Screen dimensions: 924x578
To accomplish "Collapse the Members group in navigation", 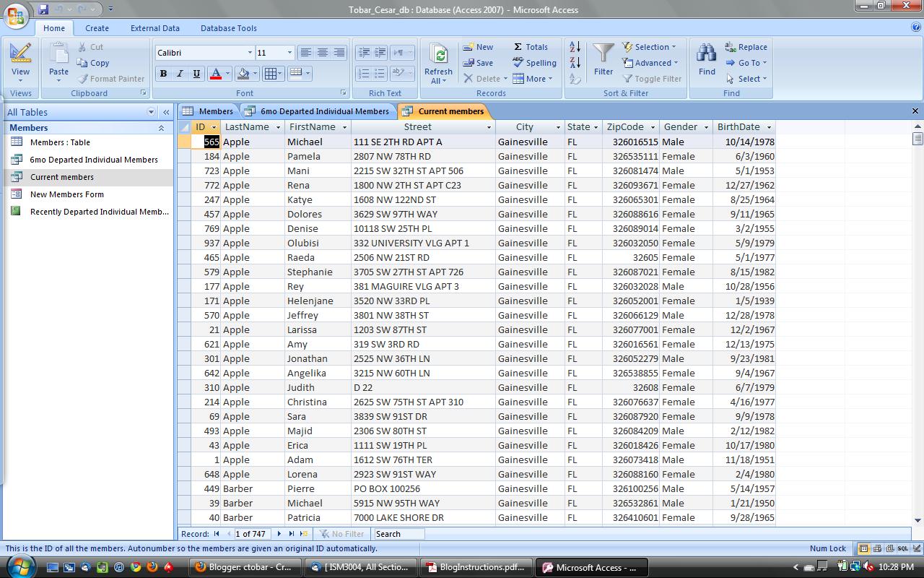I will tap(161, 128).
